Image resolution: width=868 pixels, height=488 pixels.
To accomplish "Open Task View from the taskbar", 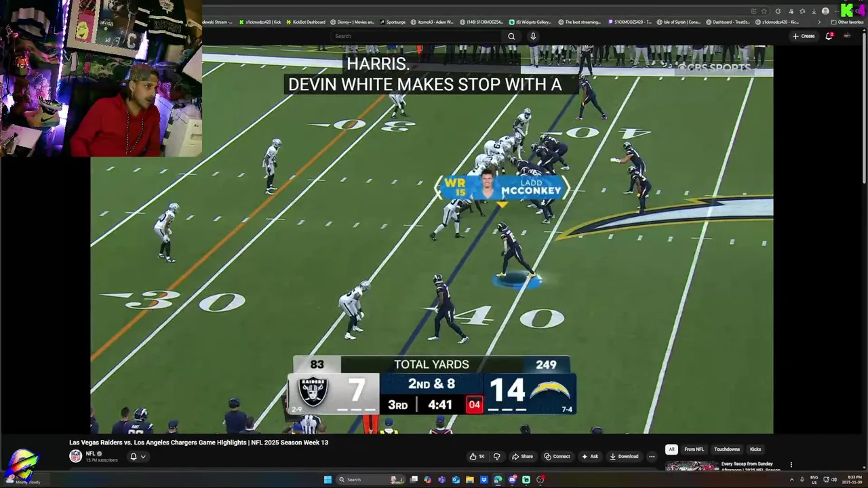I will [414, 480].
